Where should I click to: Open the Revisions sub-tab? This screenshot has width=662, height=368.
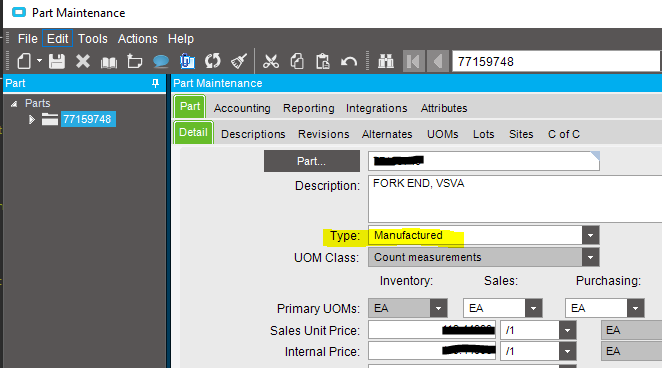pos(323,134)
